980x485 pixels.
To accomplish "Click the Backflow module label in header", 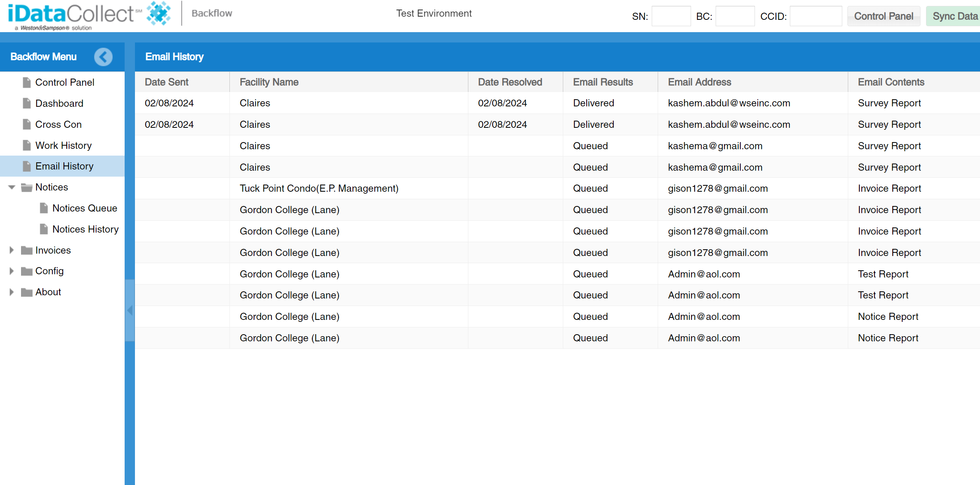I will tap(212, 13).
